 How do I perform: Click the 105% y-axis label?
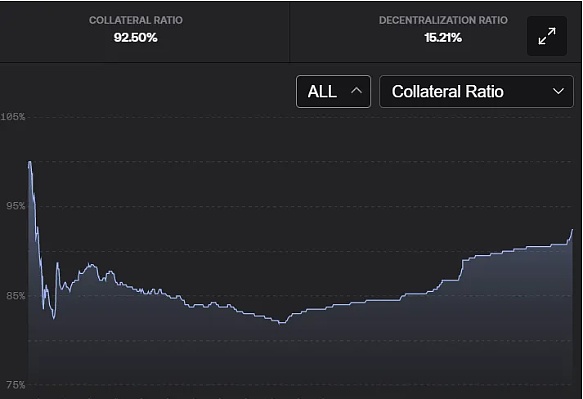tap(13, 117)
